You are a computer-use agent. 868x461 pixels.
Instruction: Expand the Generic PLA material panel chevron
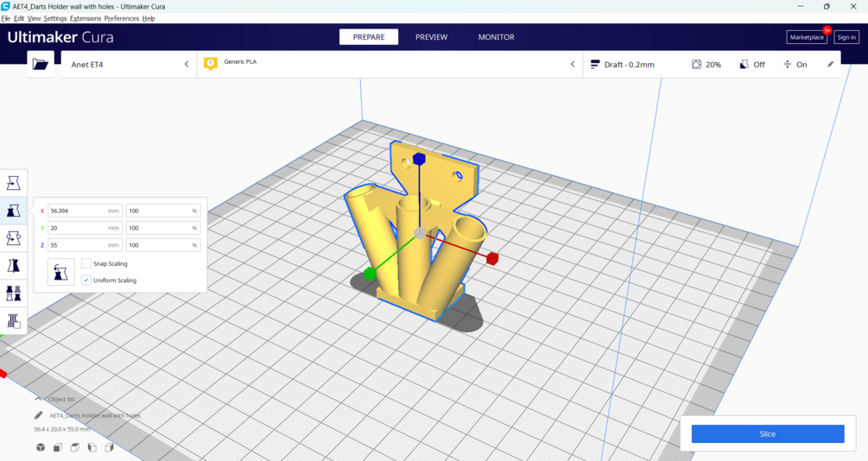pyautogui.click(x=573, y=64)
